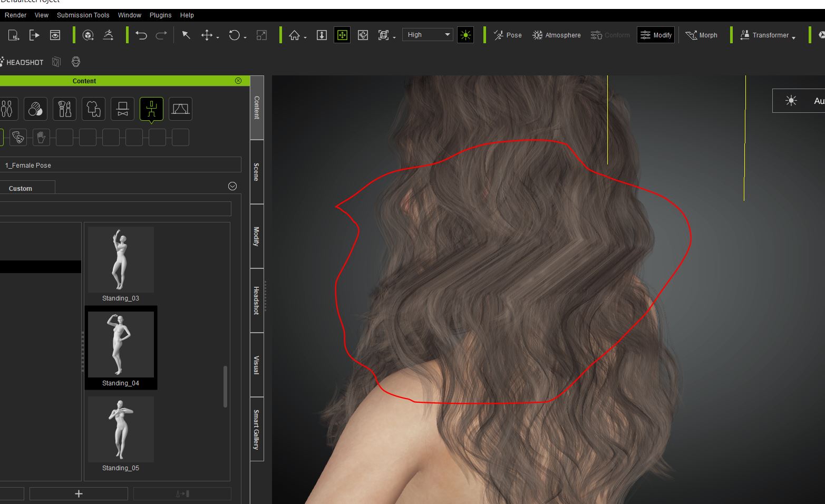Open the Help menu
This screenshot has width=825, height=504.
[x=187, y=15]
